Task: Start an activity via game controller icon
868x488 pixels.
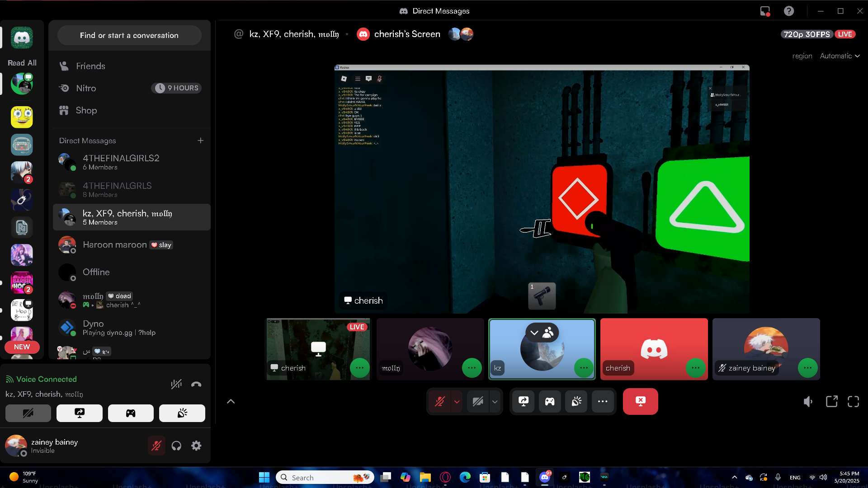Action: pyautogui.click(x=550, y=401)
